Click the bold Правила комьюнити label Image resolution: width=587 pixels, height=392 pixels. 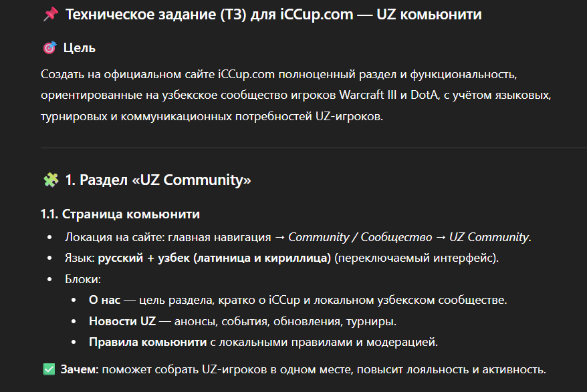click(x=148, y=343)
